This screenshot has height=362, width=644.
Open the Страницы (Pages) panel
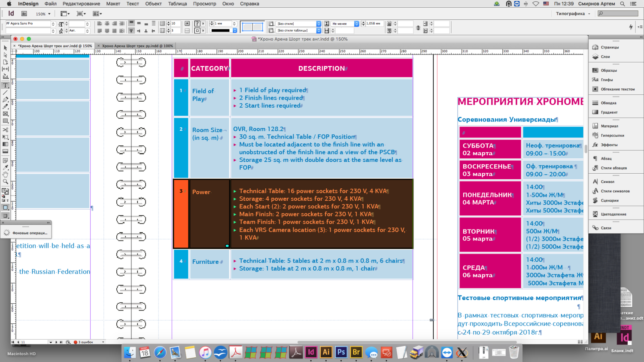pos(610,47)
